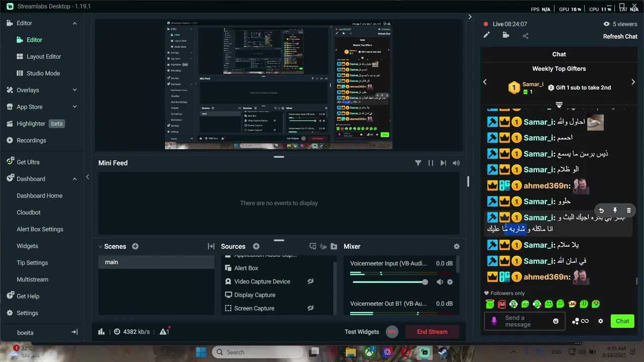Add source folder icon in Sources header
644x362 pixels.
tap(334, 246)
